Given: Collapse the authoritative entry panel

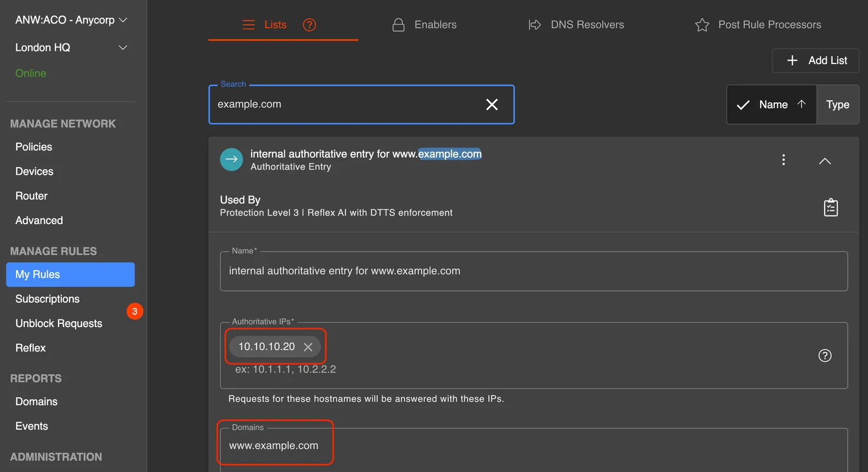Looking at the screenshot, I should [x=825, y=161].
